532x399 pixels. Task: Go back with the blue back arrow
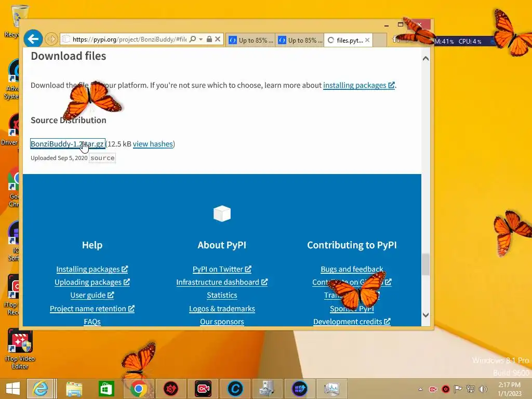tap(33, 39)
